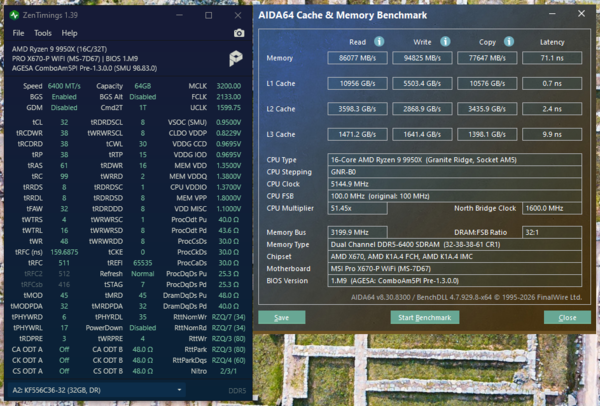This screenshot has width=600, height=406.
Task: Click the PowerDown value Disabled
Action: point(142,328)
